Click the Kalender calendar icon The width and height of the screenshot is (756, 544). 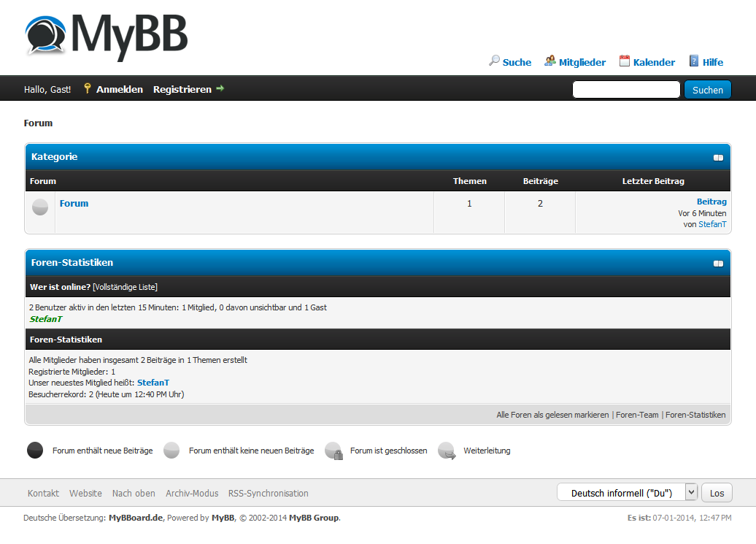click(625, 61)
